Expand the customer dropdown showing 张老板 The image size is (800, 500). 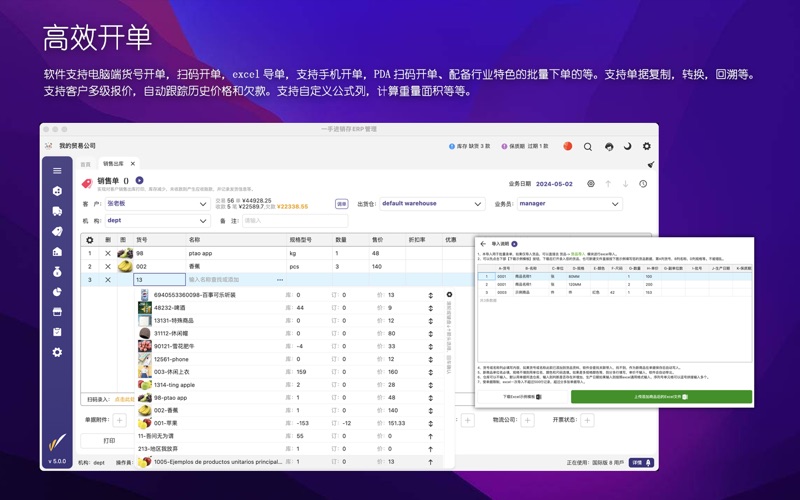click(157, 204)
